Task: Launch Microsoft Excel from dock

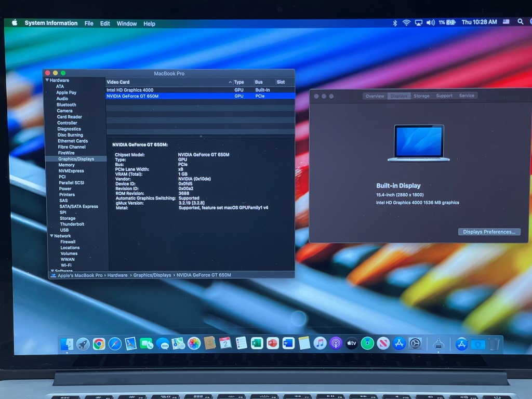Action: click(x=257, y=343)
